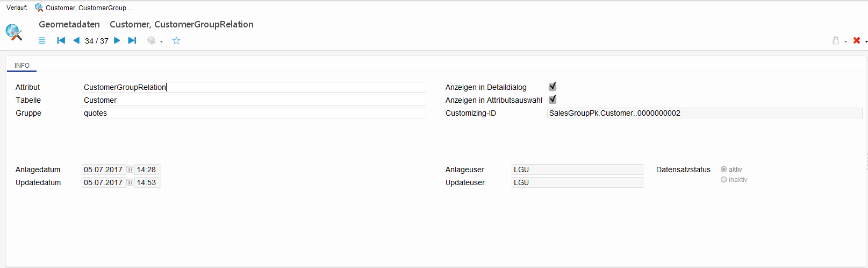Click the Gruppe field containing quotes
Viewport: 868px width, 268px height.
click(254, 113)
